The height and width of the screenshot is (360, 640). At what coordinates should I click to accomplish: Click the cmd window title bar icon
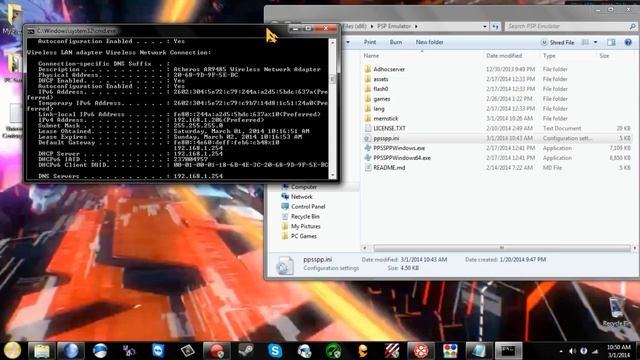(x=31, y=31)
